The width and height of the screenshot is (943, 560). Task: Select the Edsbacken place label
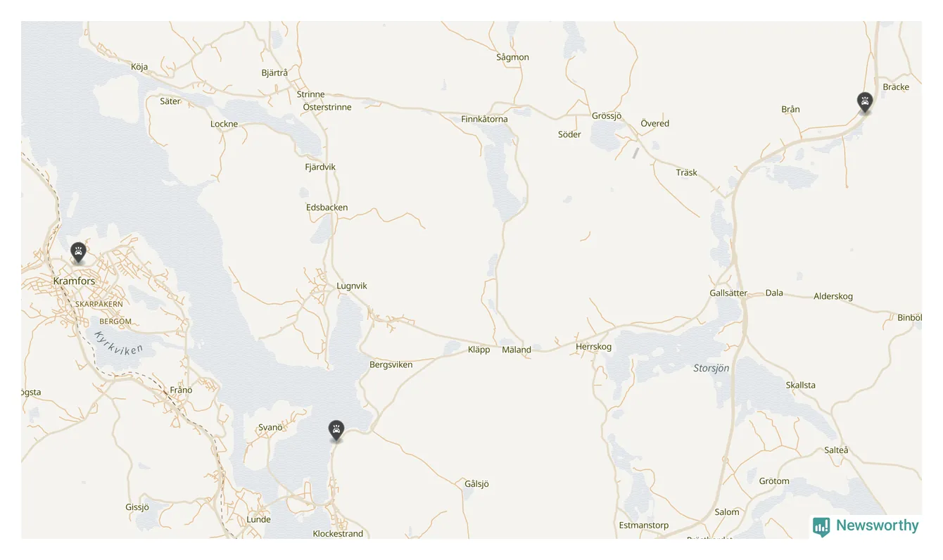coord(327,208)
